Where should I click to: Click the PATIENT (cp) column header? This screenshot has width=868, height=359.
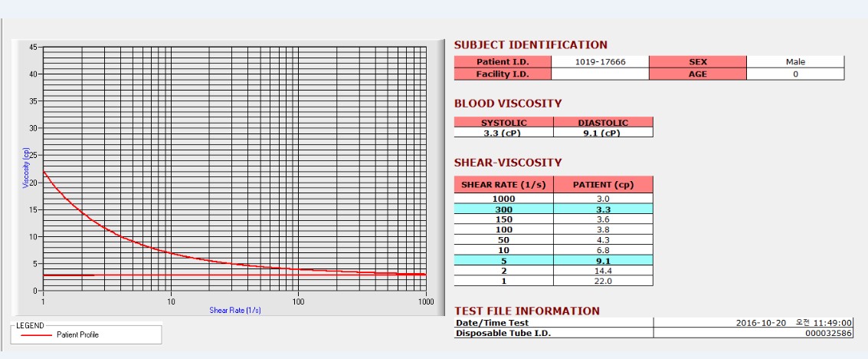click(603, 184)
